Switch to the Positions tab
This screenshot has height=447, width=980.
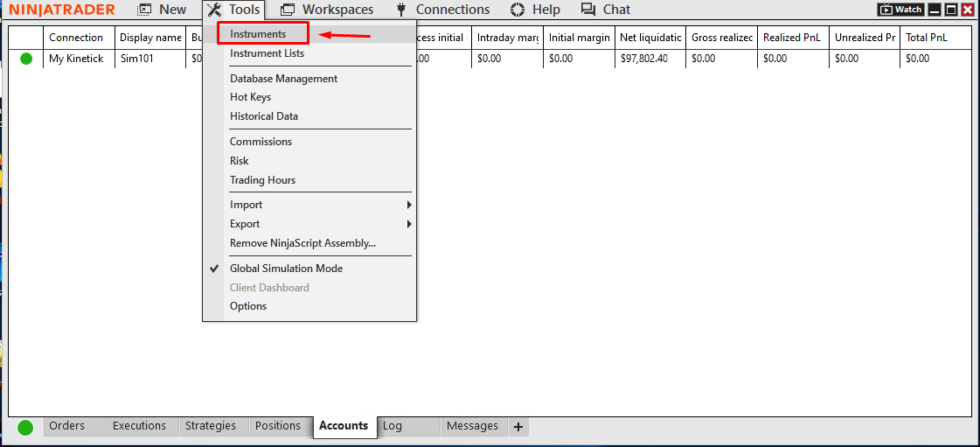coord(278,426)
